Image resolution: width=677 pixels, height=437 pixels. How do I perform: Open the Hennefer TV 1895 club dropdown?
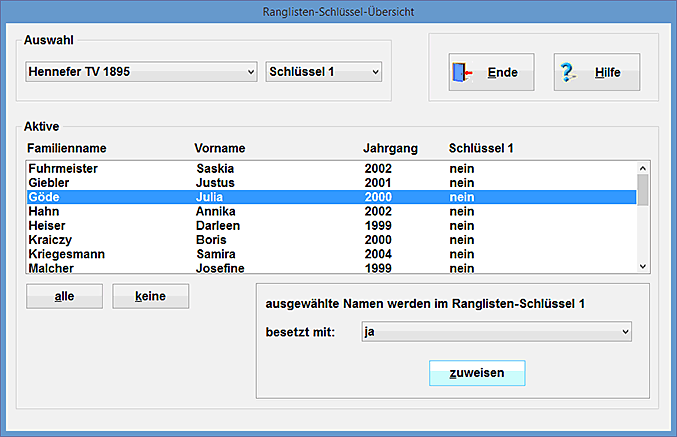click(141, 72)
